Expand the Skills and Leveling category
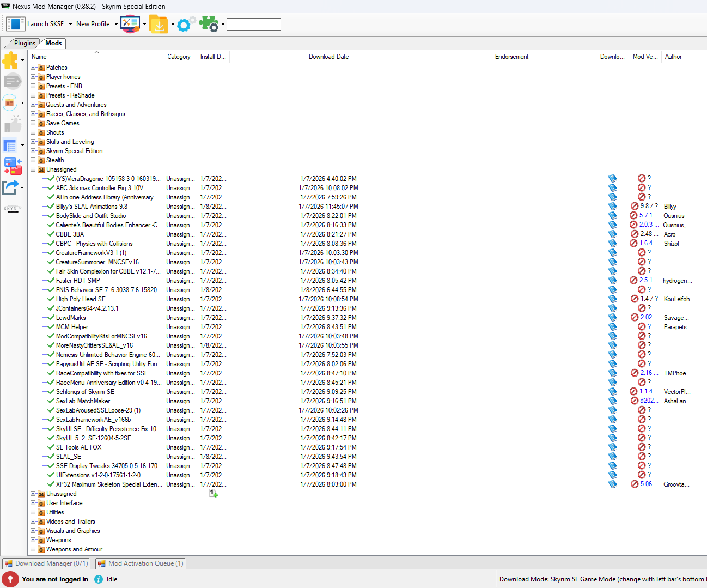Screen dimensions: 707x588 tap(33, 142)
